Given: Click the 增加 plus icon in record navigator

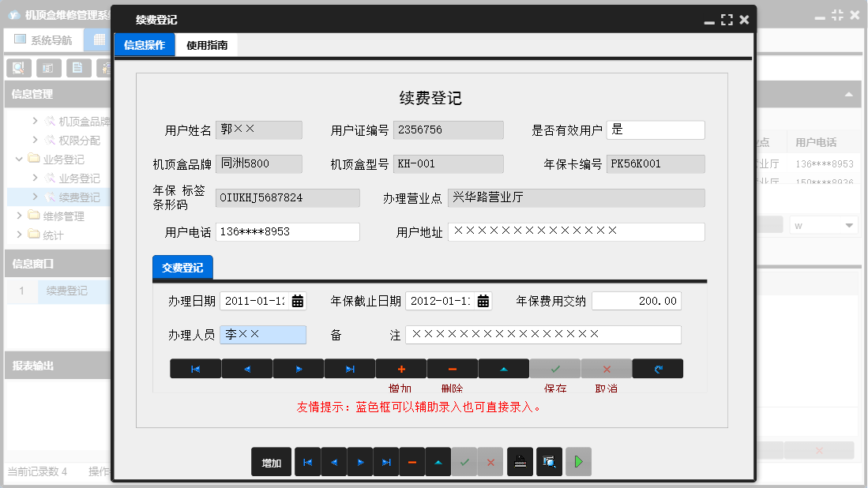Looking at the screenshot, I should (x=401, y=368).
